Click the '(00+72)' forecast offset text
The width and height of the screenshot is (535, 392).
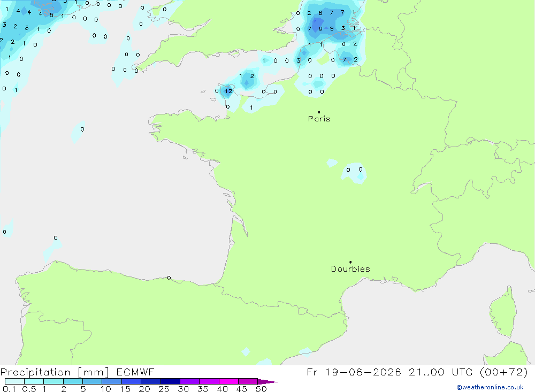[503, 372]
